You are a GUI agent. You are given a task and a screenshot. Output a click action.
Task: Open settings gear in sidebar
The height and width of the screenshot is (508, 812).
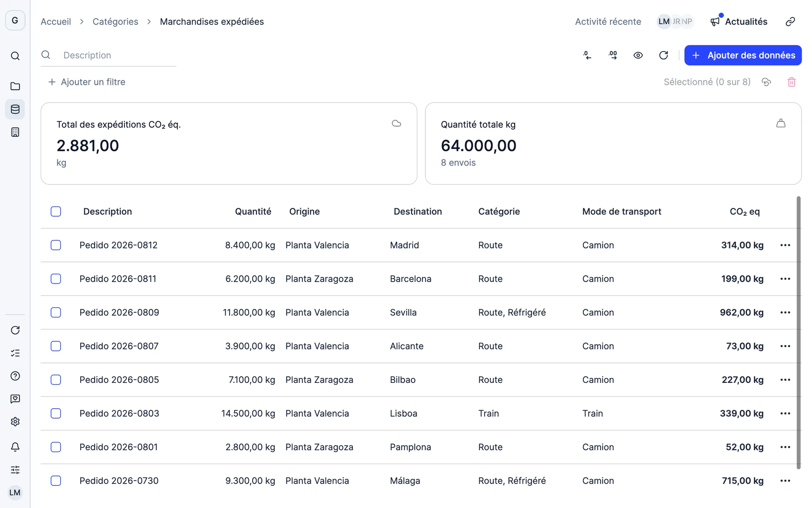pos(15,422)
